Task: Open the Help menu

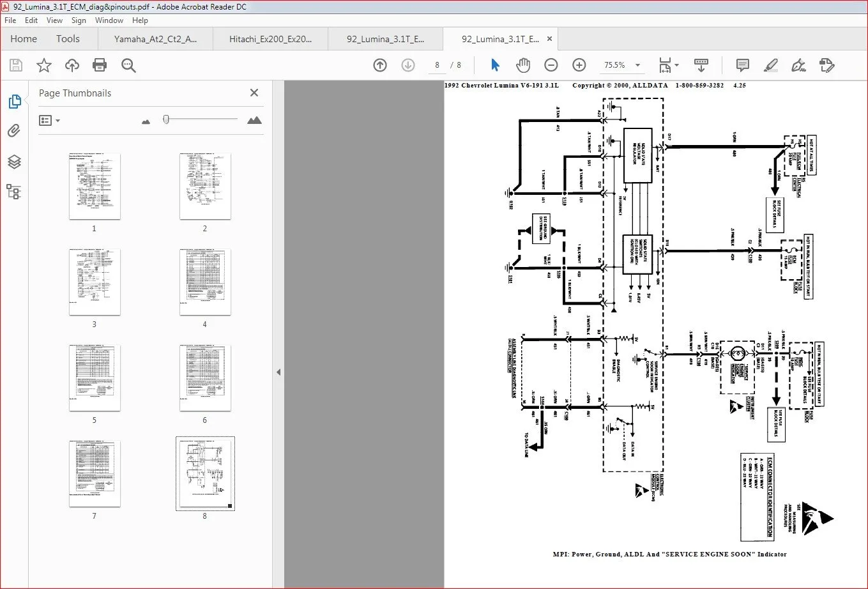Action: click(140, 20)
